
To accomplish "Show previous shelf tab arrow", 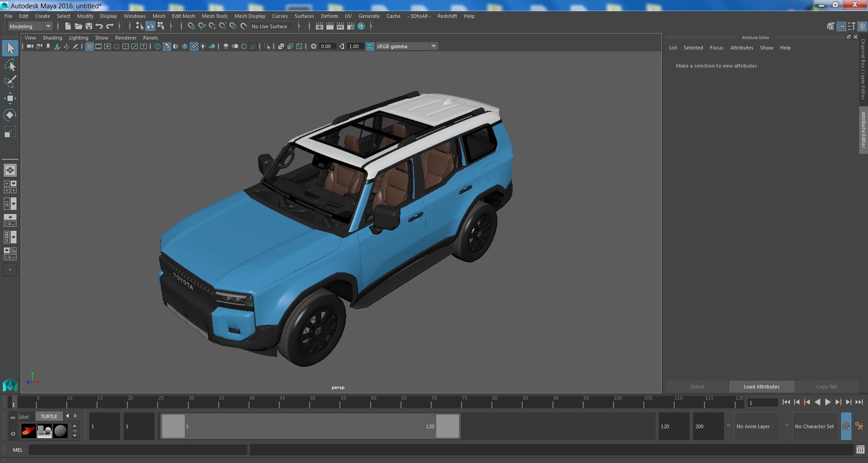I will coord(67,416).
